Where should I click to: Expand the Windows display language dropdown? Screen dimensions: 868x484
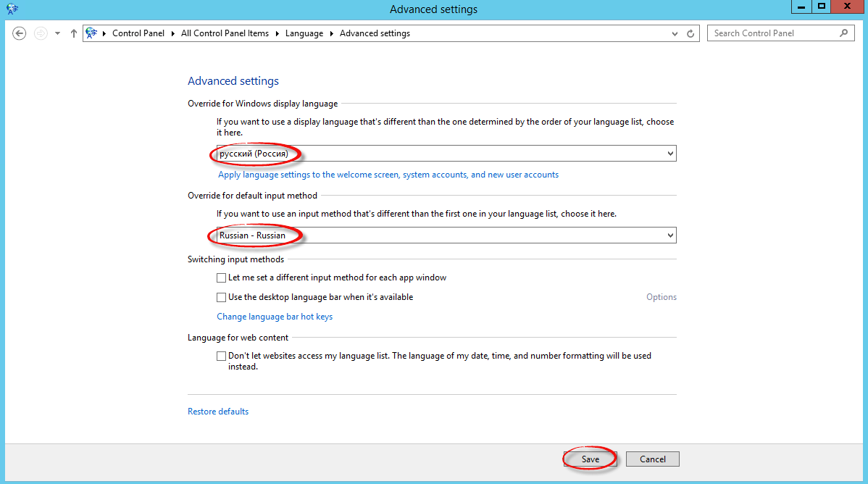(669, 154)
